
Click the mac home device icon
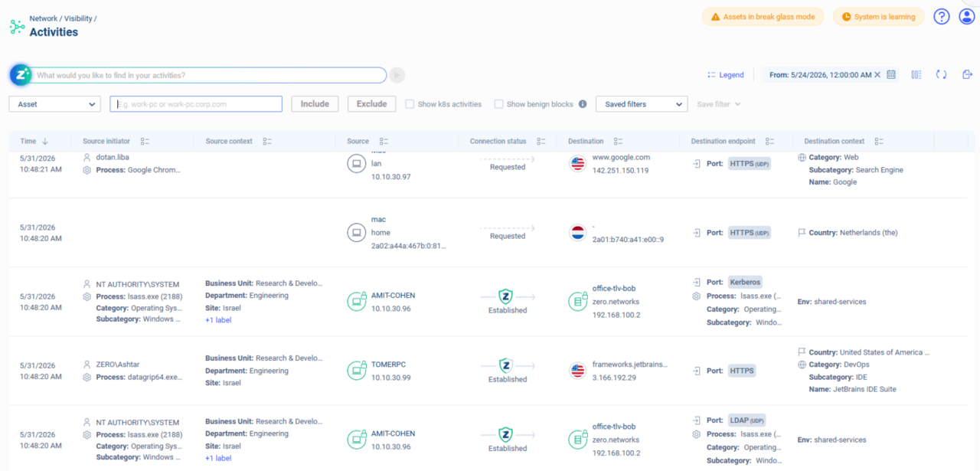[x=356, y=232]
